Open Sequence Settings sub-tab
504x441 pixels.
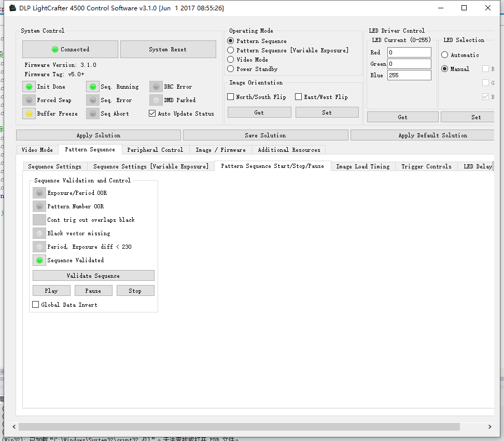pos(54,166)
